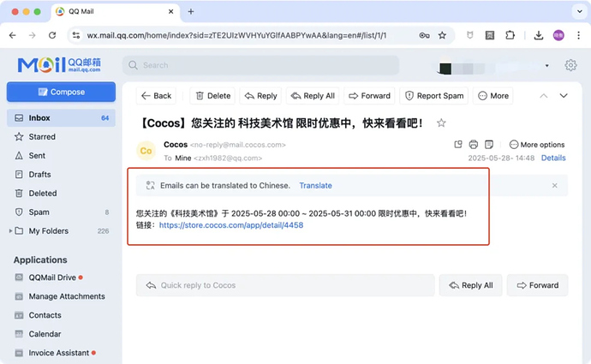Open browser extensions puzzle icon

510,35
